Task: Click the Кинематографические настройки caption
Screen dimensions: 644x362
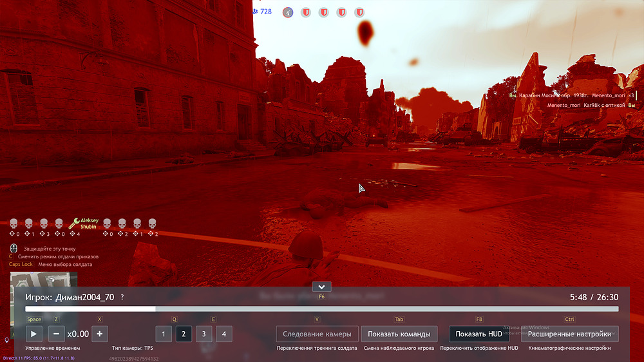Action: tap(569, 348)
